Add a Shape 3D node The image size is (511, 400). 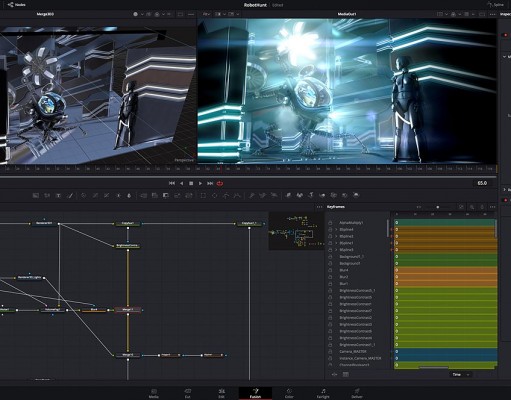[x=300, y=195]
